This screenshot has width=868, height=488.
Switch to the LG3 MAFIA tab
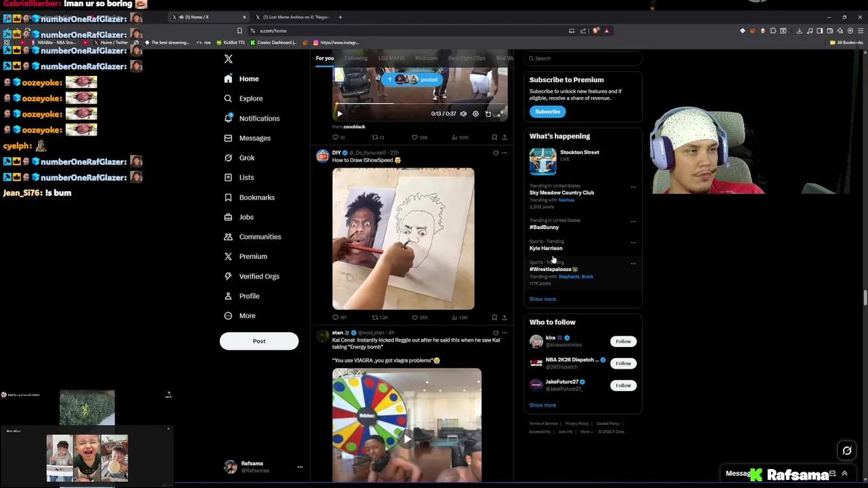pyautogui.click(x=391, y=58)
